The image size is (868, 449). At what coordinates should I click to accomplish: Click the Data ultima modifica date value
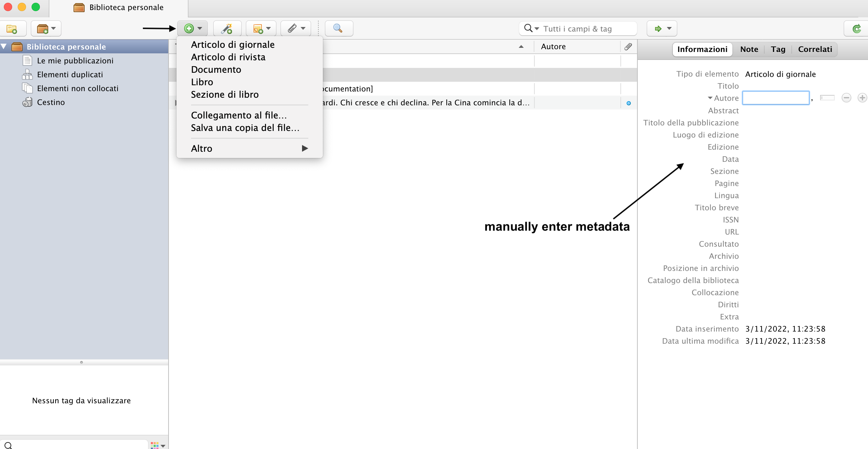click(x=785, y=341)
